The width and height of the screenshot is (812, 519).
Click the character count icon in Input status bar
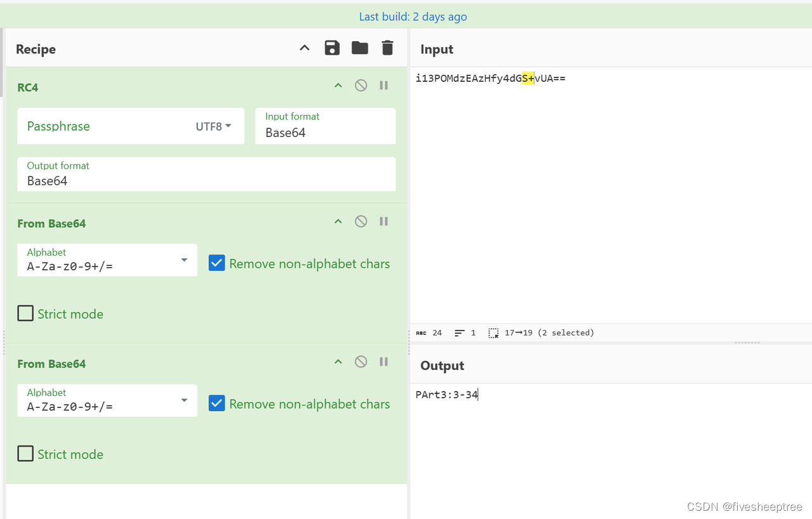[422, 332]
